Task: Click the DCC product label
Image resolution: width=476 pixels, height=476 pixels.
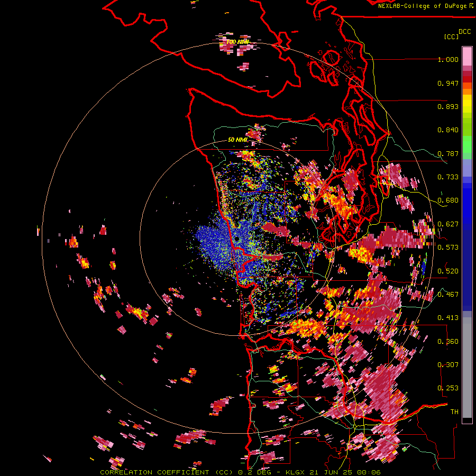Action: tap(464, 31)
